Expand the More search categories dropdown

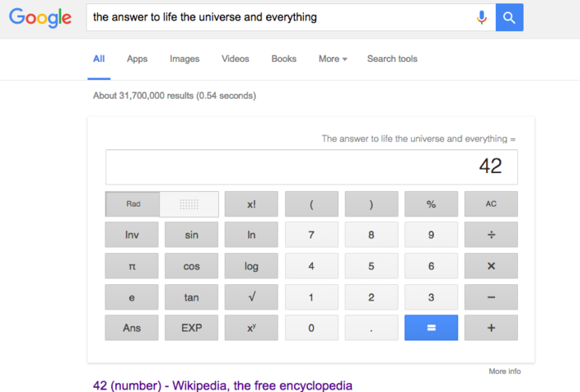pos(332,59)
